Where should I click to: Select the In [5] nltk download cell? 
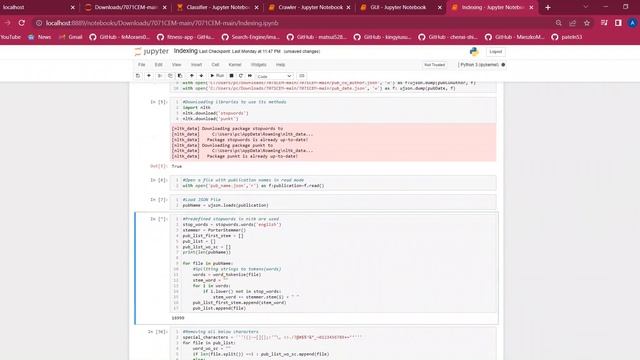click(x=333, y=110)
